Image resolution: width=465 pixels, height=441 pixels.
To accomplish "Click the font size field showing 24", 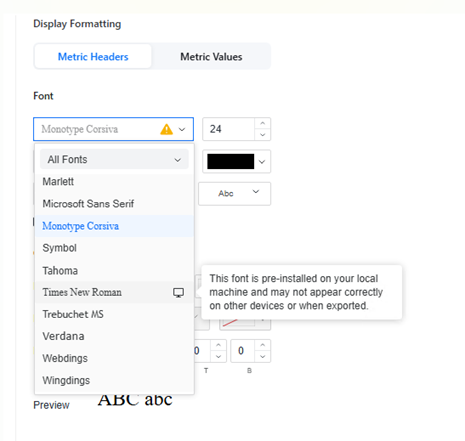I will pyautogui.click(x=229, y=129).
